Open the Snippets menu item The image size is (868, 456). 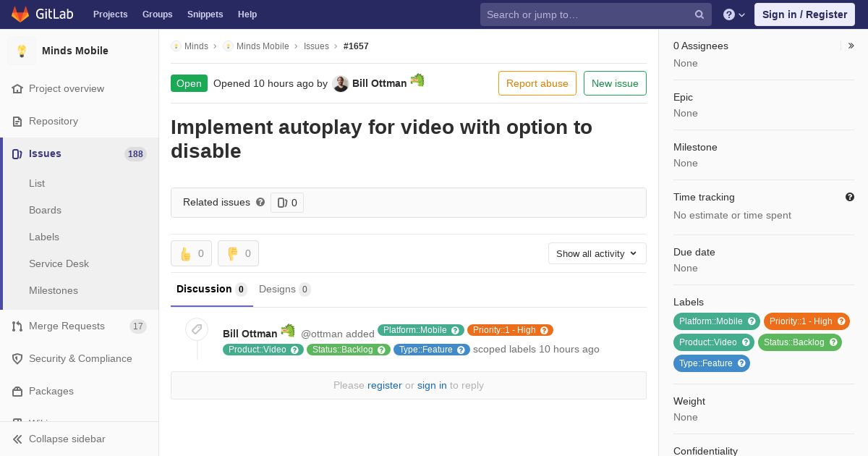tap(205, 14)
